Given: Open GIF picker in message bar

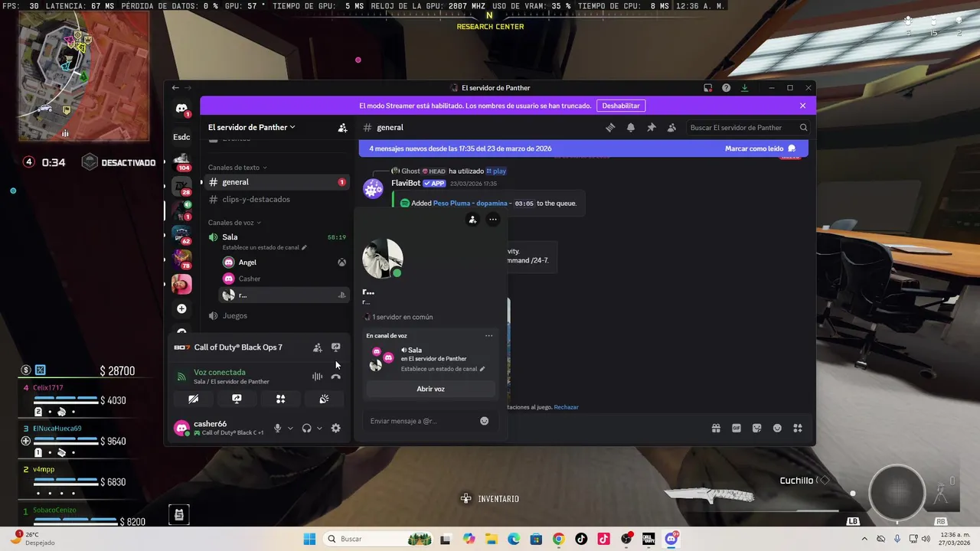Looking at the screenshot, I should pyautogui.click(x=737, y=429).
